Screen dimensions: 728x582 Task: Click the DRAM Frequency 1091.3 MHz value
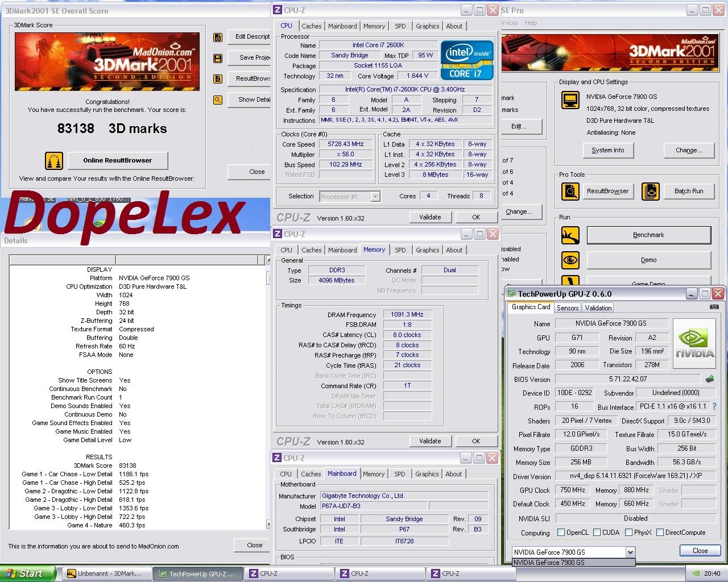pyautogui.click(x=407, y=314)
